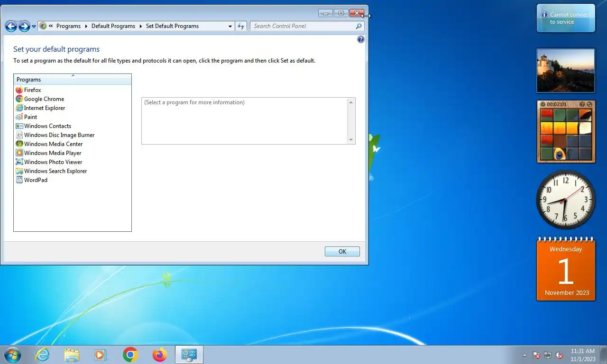Maximize the Set Default Programs window
The image size is (607, 364).
click(341, 13)
